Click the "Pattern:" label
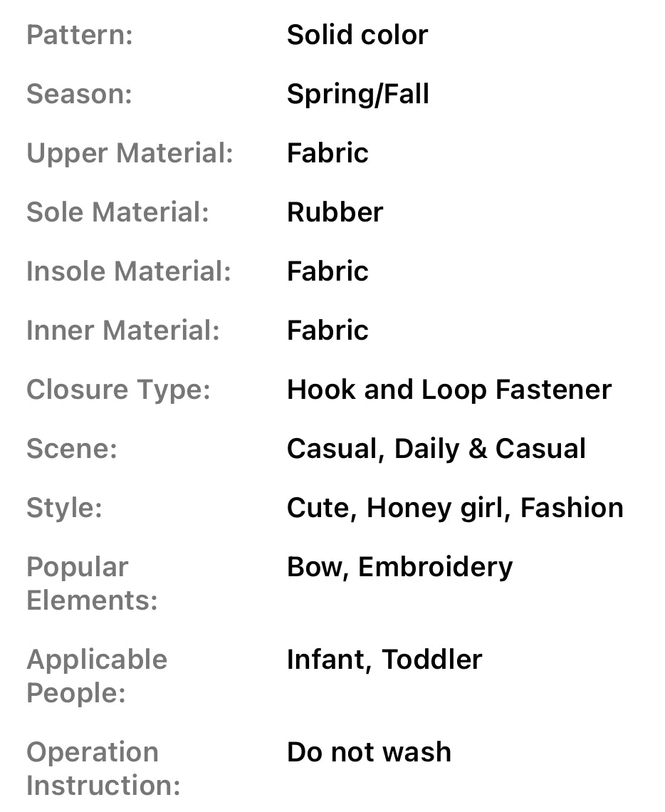The width and height of the screenshot is (665, 812). tap(80, 35)
